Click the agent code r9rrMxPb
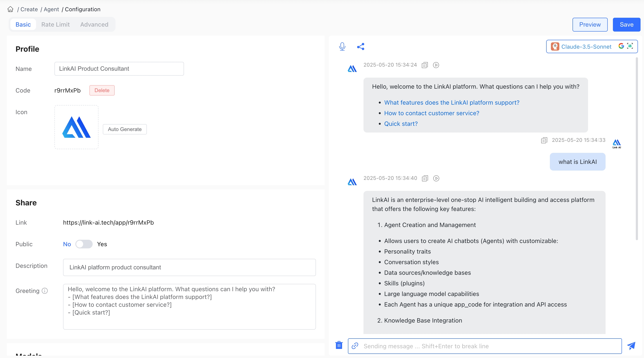The width and height of the screenshot is (644, 358). point(68,90)
